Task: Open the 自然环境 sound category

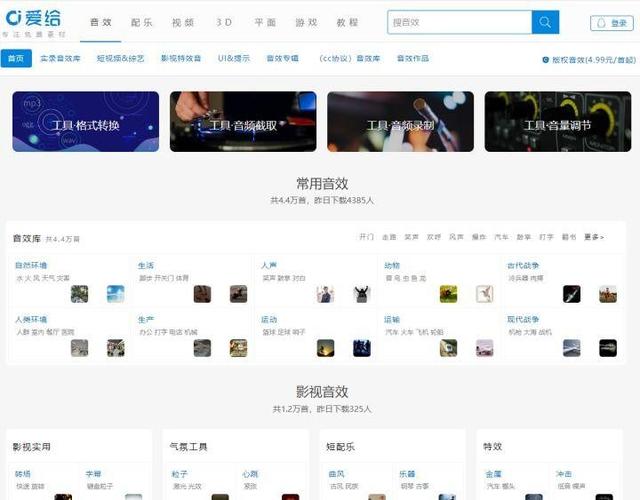Action: coord(30,266)
